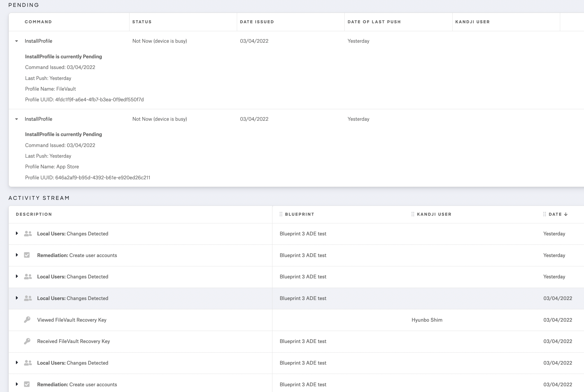
Task: Collapse the FileVault InstallProfile pending command
Action: pyautogui.click(x=17, y=41)
